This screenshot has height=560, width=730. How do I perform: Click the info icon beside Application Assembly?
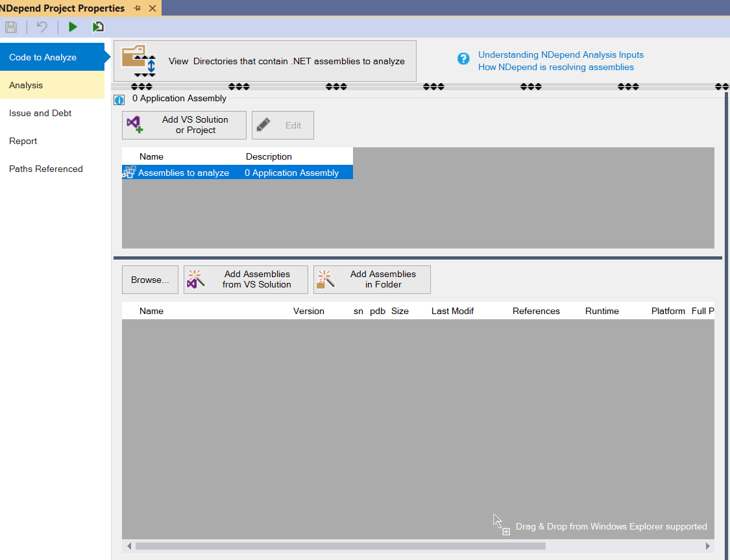(119, 100)
